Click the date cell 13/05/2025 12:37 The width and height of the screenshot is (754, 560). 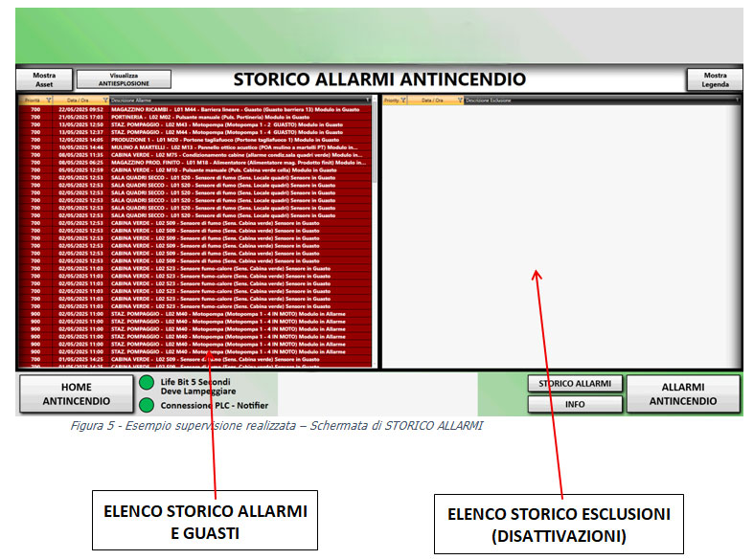pos(80,132)
